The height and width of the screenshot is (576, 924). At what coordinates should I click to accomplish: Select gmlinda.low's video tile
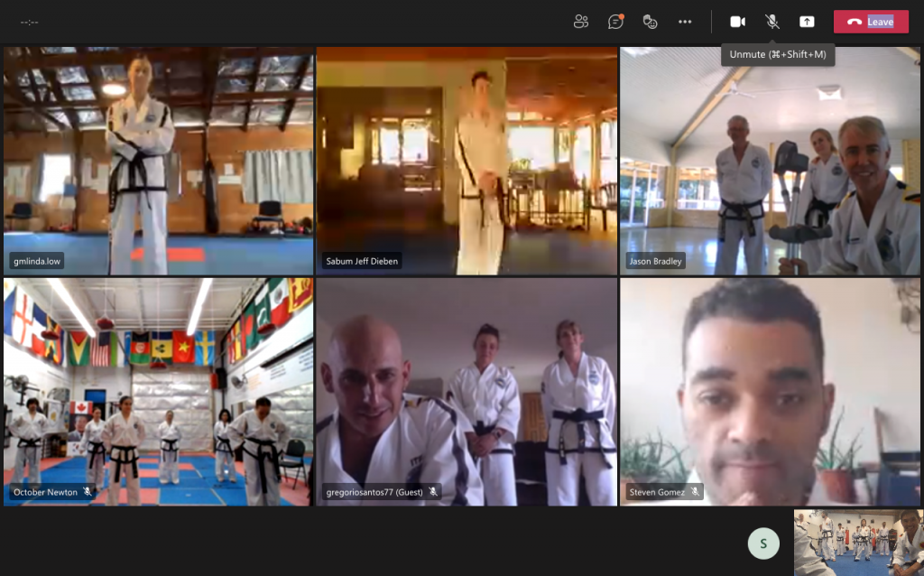tap(159, 161)
